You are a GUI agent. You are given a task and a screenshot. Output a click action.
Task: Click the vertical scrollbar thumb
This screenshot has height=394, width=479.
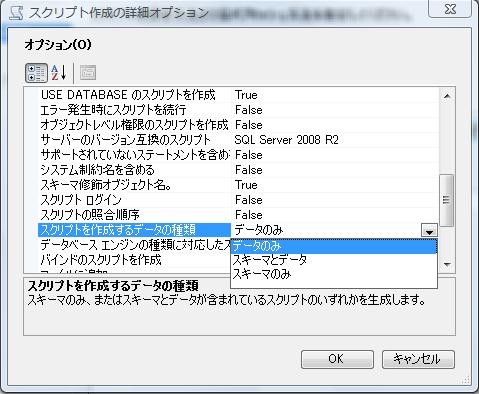coord(447,200)
